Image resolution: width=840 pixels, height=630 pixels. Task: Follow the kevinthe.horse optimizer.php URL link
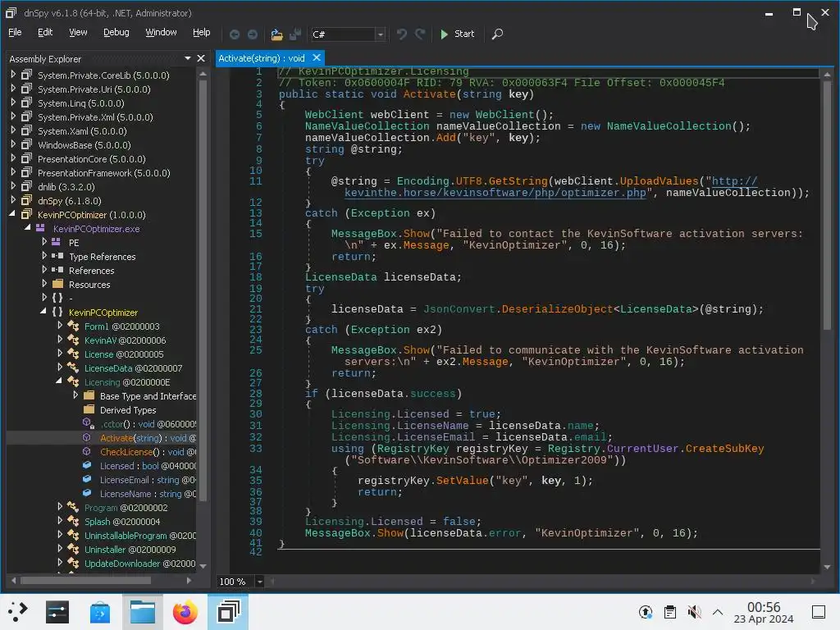[495, 192]
